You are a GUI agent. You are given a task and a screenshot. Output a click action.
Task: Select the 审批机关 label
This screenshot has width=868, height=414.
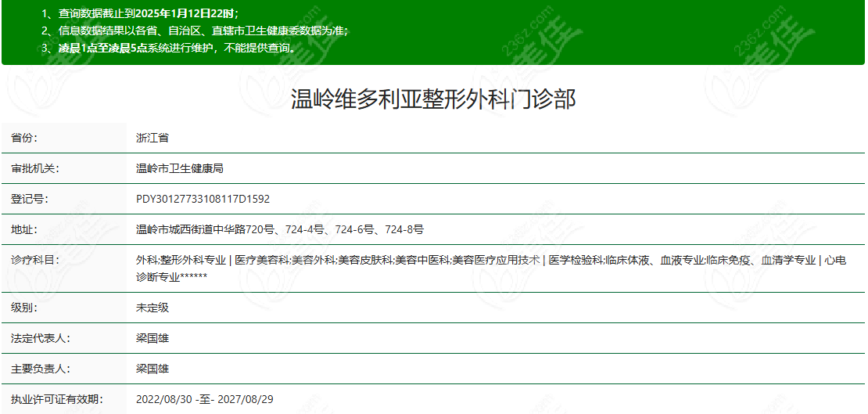pos(35,168)
